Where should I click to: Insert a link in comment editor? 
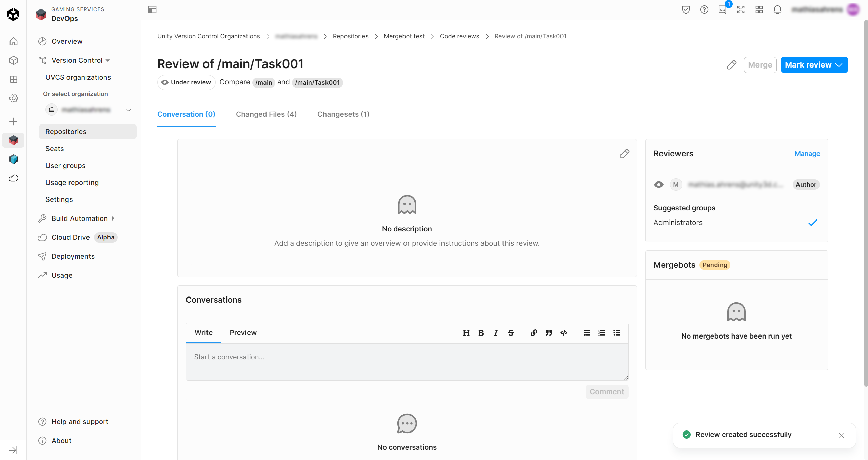[x=534, y=333]
